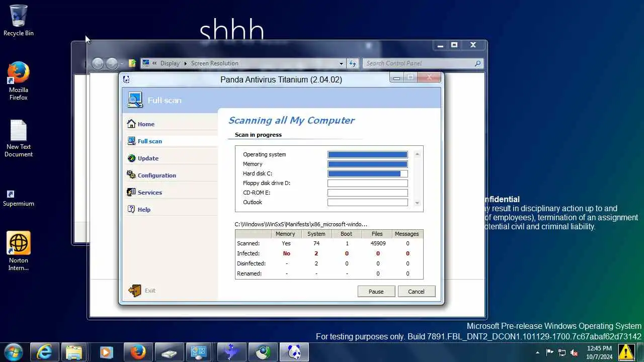Click the Panda Antivirus taskbar button
644x362 pixels.
coord(294,352)
